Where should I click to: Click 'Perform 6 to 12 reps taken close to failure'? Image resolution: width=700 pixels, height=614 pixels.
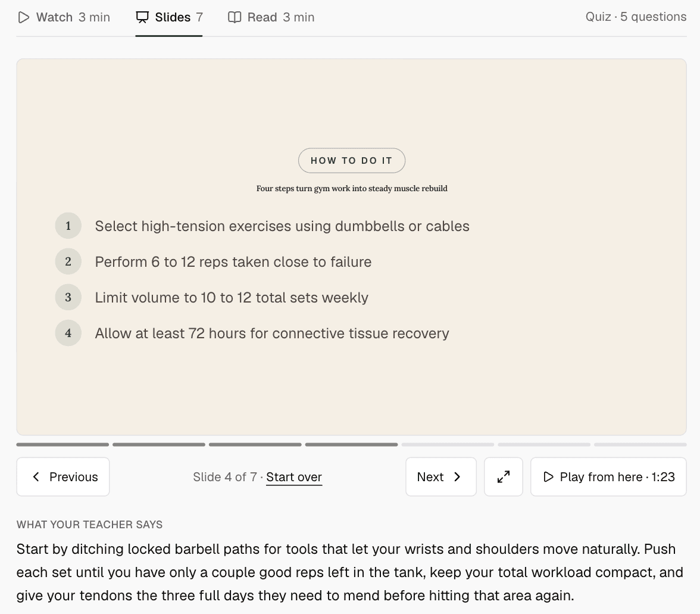[x=233, y=261]
